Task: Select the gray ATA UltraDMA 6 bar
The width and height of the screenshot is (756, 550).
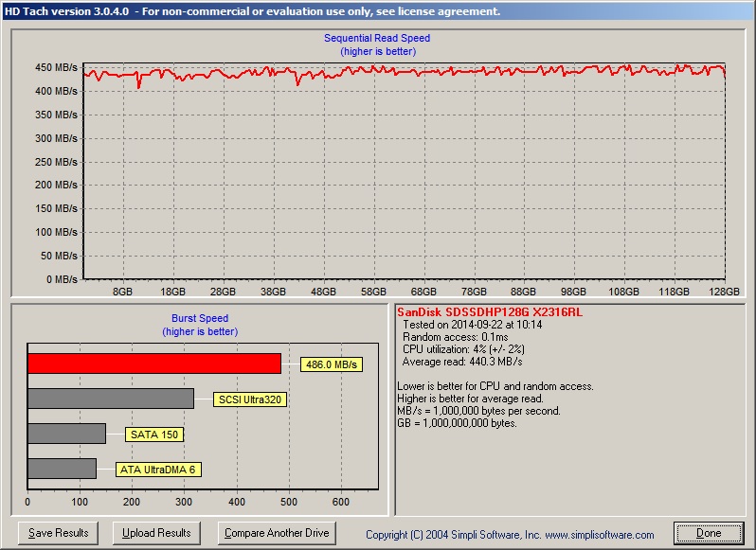Action: (x=62, y=469)
